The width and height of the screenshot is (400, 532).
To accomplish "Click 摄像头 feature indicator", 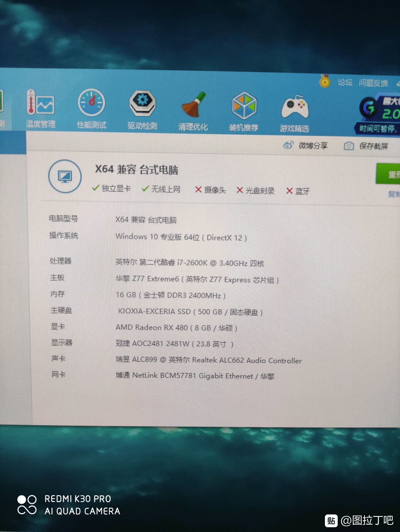I will point(210,190).
